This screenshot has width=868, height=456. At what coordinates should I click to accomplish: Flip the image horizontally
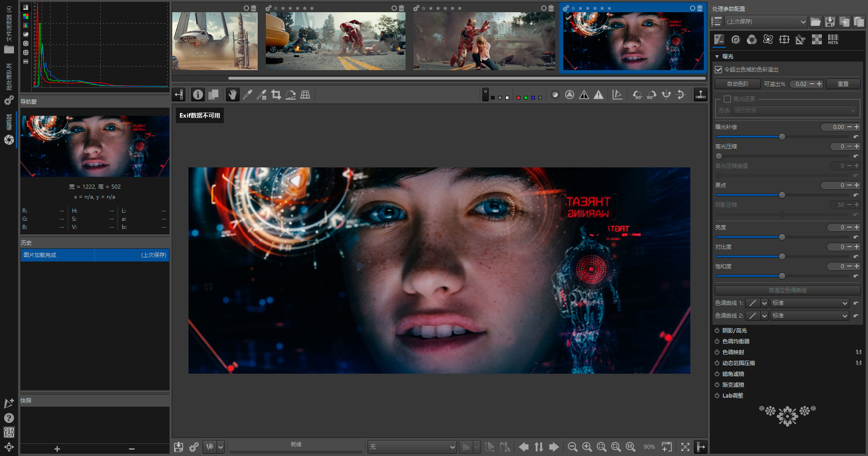tap(666, 95)
